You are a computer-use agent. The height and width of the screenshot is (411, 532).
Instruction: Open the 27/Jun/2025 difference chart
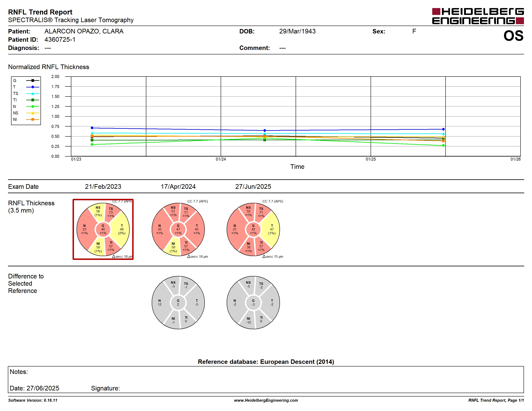(x=253, y=303)
